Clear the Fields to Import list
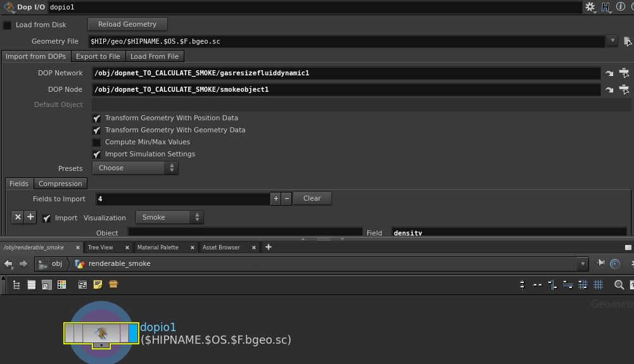Viewport: 634px width, 364px height. 312,198
